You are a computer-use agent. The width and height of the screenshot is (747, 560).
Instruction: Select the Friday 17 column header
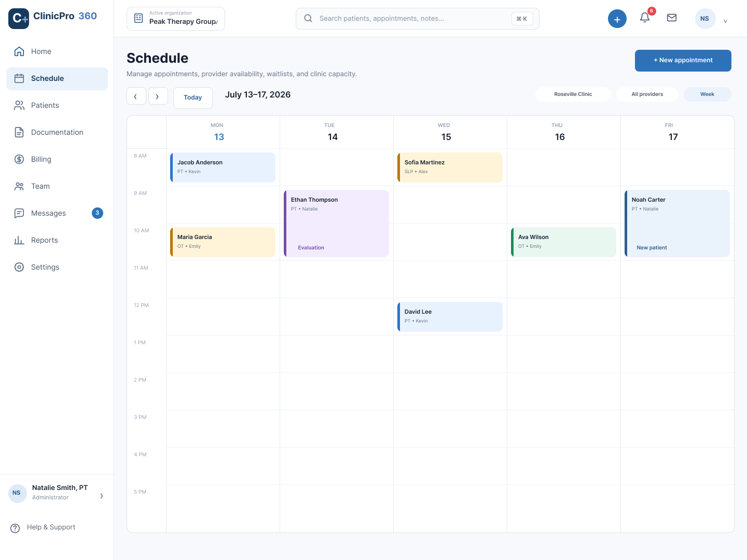(x=677, y=132)
